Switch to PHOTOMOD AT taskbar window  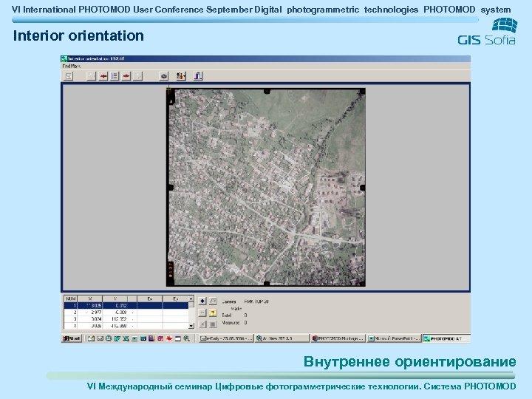[446, 338]
